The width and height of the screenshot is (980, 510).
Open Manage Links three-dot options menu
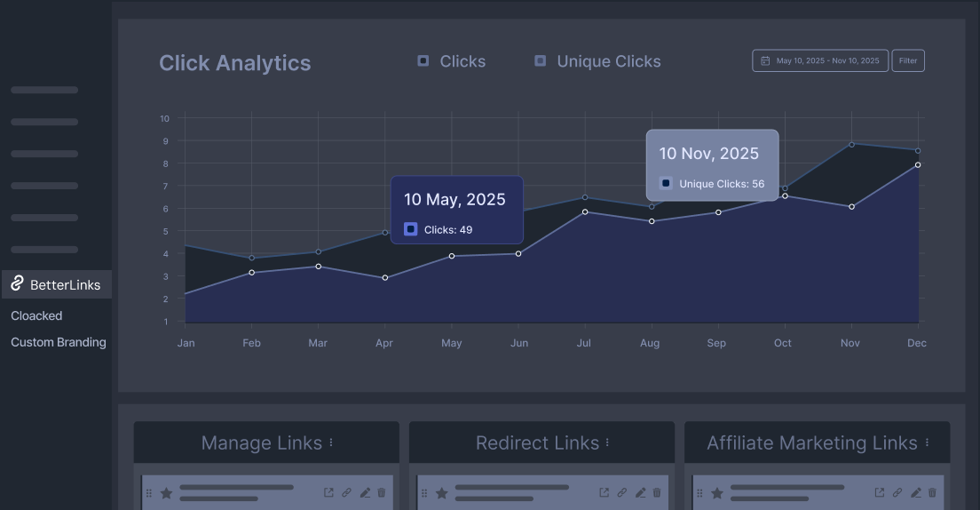(x=331, y=442)
